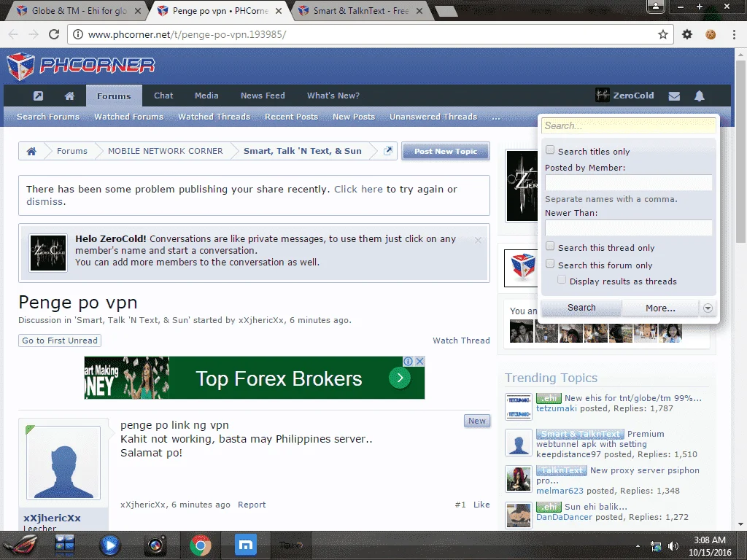
Task: Click the volume speaker tray icon
Action: tap(673, 546)
